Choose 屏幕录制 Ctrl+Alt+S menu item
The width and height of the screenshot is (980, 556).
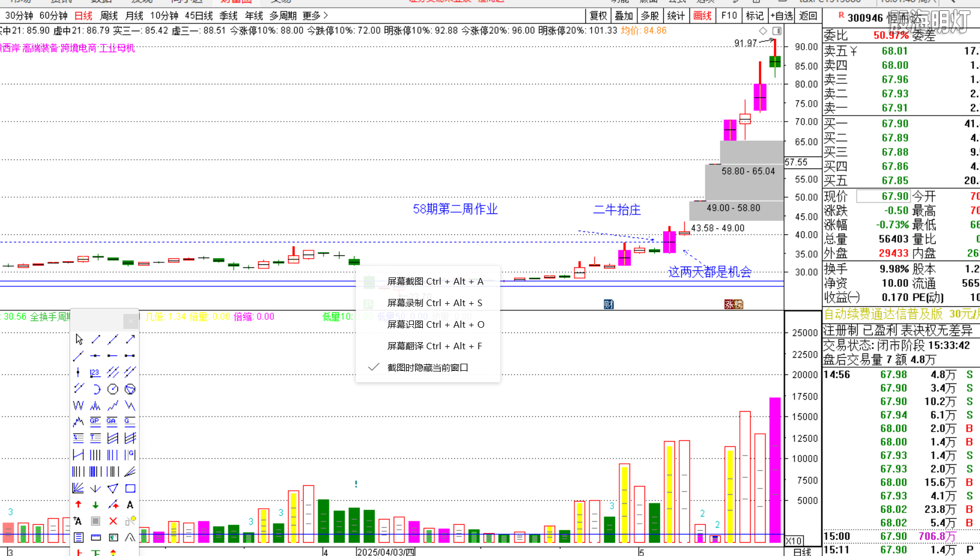[428, 303]
